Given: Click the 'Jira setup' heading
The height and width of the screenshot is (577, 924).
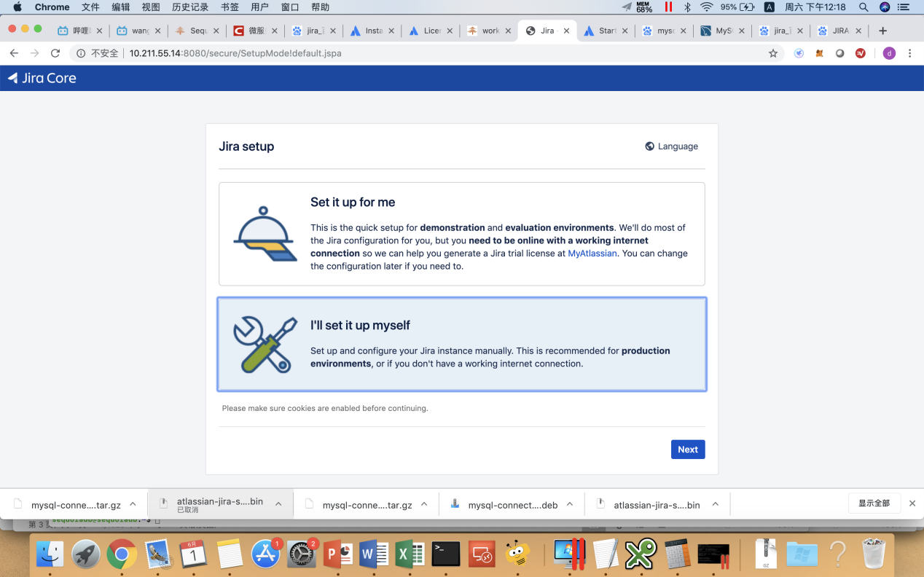Looking at the screenshot, I should (246, 146).
